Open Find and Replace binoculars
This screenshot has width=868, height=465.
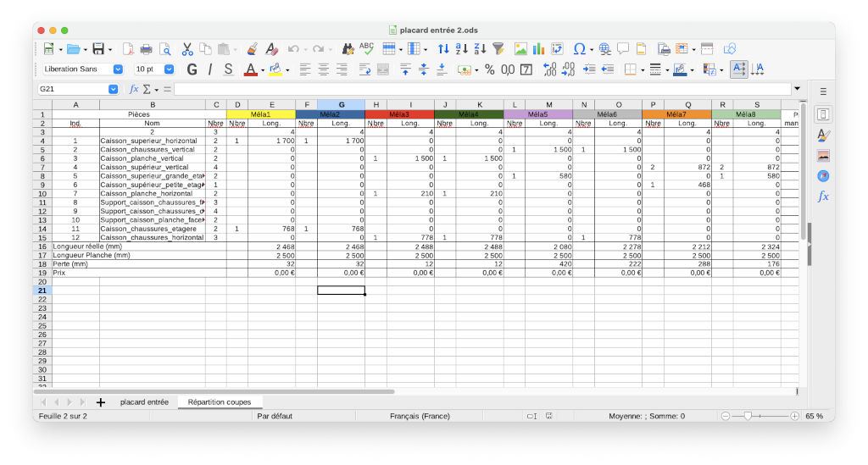[348, 49]
